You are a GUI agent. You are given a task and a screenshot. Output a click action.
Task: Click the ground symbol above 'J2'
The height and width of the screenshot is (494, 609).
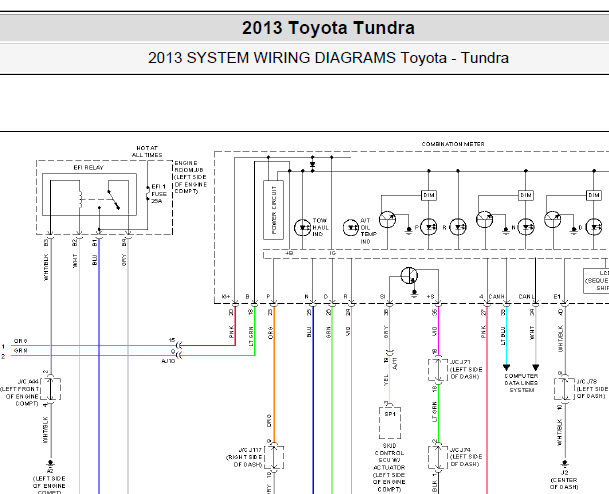tap(565, 463)
